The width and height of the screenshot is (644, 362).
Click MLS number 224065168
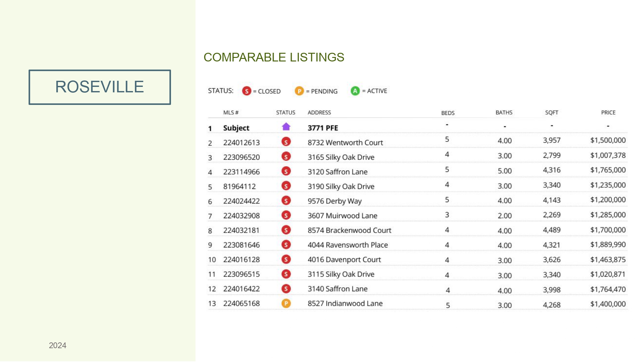241,304
